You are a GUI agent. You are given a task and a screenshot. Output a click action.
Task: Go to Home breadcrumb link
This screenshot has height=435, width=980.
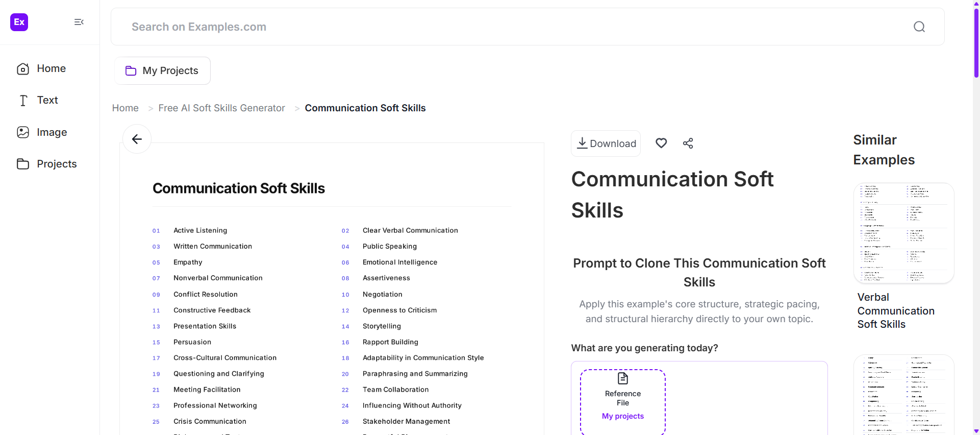click(x=125, y=108)
